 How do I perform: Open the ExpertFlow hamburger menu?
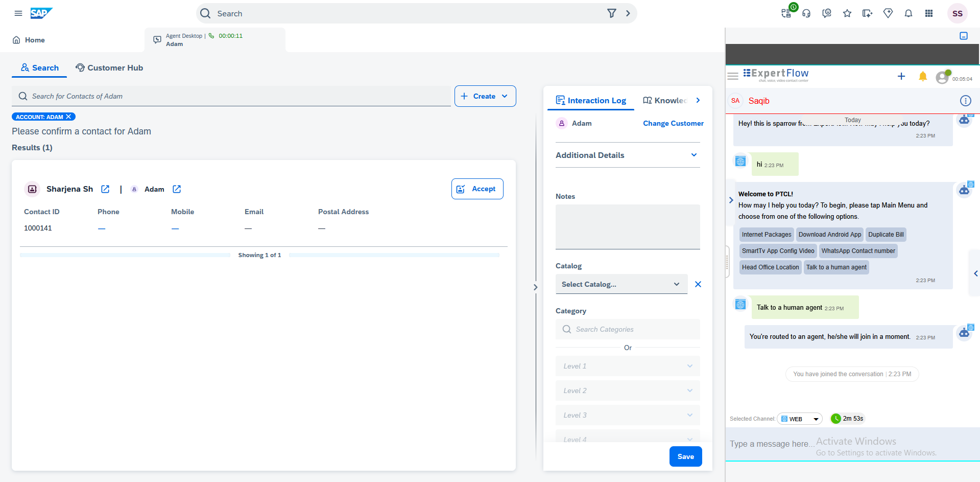[x=733, y=76]
